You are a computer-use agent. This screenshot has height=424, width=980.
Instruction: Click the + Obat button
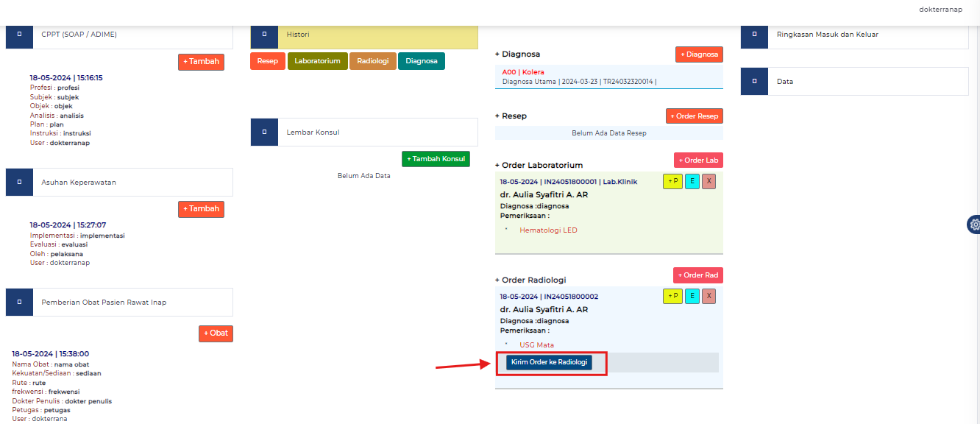point(216,333)
